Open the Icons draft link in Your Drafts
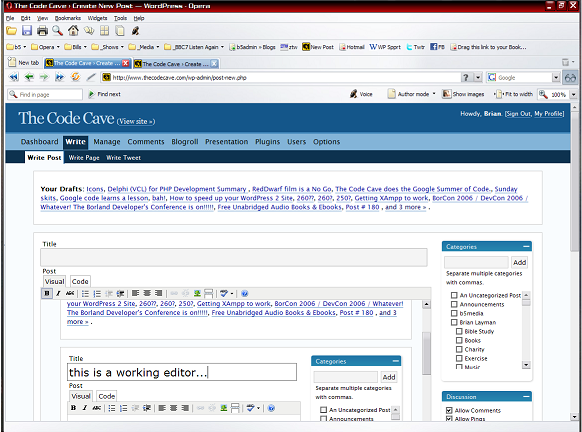The height and width of the screenshot is (432, 582). coord(95,189)
